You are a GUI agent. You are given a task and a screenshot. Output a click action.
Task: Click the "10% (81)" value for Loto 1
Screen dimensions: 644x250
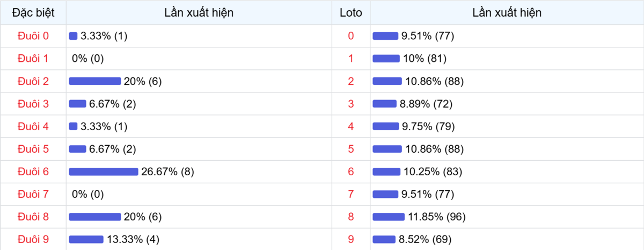tap(425, 59)
